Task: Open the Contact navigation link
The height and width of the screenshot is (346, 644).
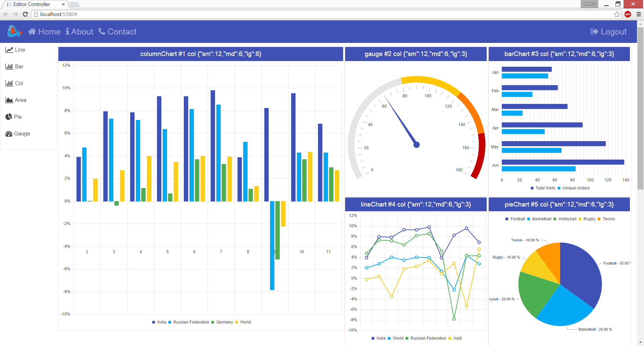Action: pyautogui.click(x=117, y=32)
